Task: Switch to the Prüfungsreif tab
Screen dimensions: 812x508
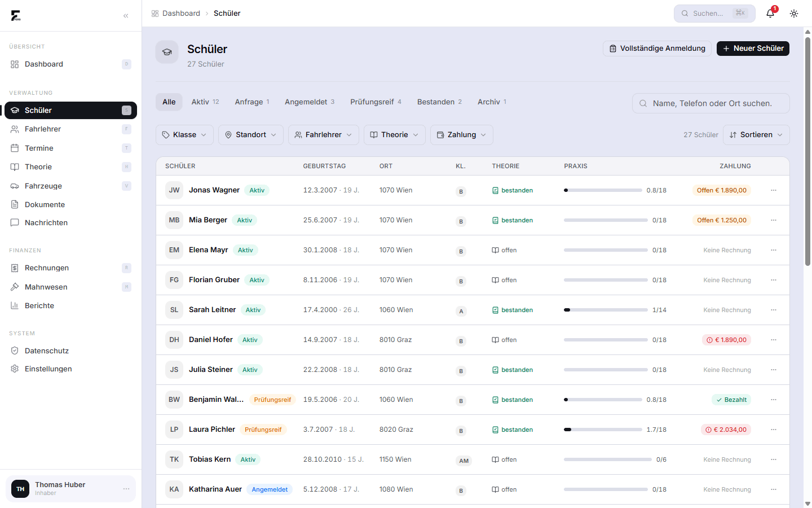Action: click(x=376, y=102)
